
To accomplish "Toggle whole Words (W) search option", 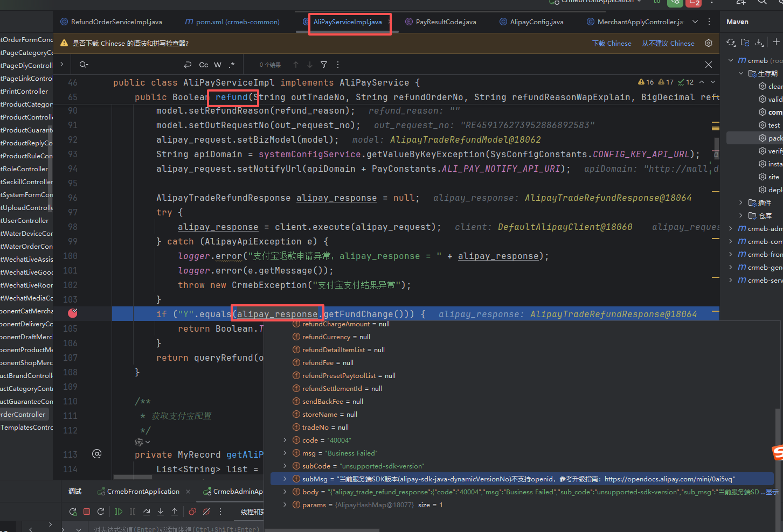I will coord(218,65).
